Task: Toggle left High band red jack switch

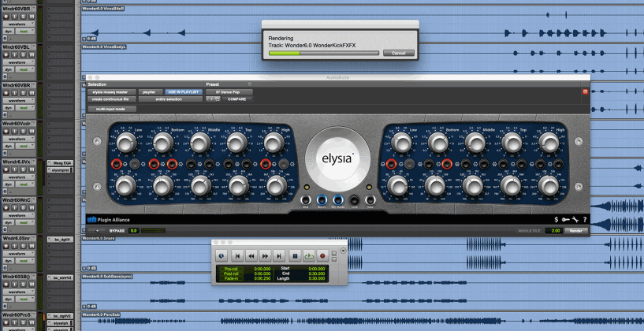Action: (x=266, y=164)
